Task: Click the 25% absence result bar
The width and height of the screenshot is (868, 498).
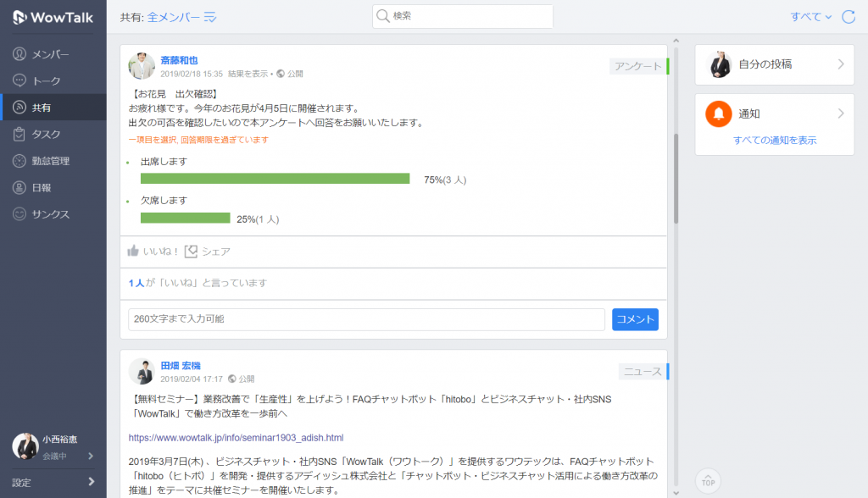Action: (186, 218)
